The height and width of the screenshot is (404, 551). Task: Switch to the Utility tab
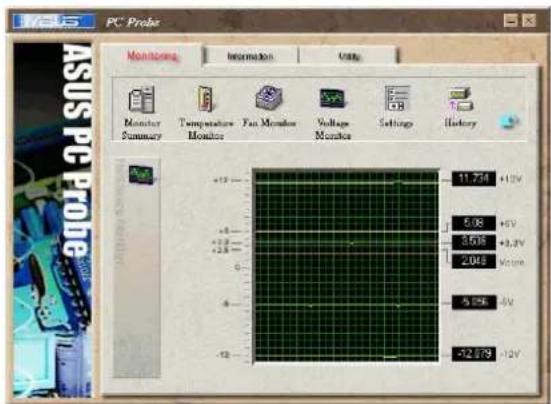(349, 57)
